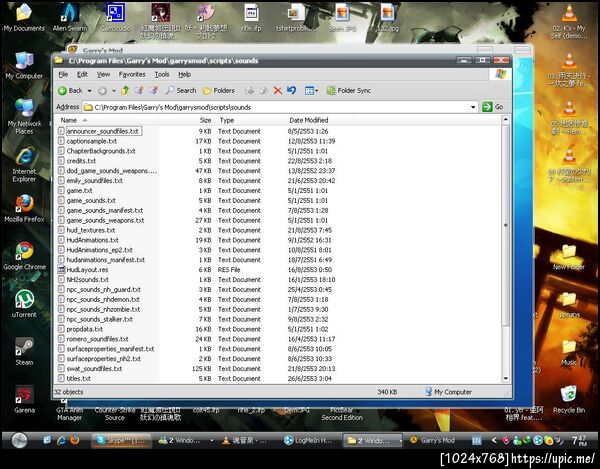Open Mozilla Firefox desktop icon
This screenshot has width=600, height=469.
click(x=24, y=208)
